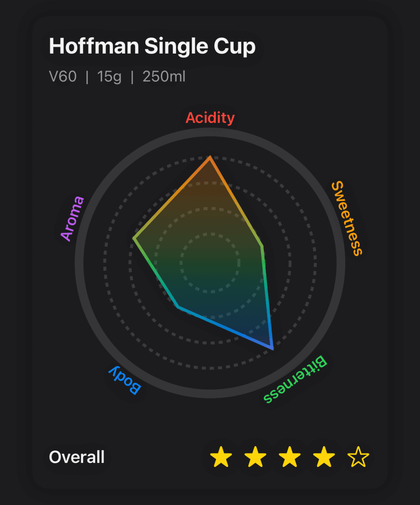Set overall rating to two stars

tap(255, 457)
